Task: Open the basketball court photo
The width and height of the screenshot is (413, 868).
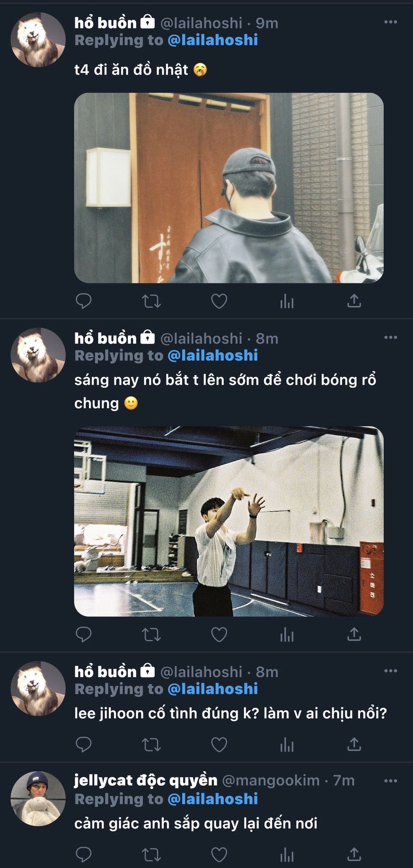Action: [x=228, y=521]
